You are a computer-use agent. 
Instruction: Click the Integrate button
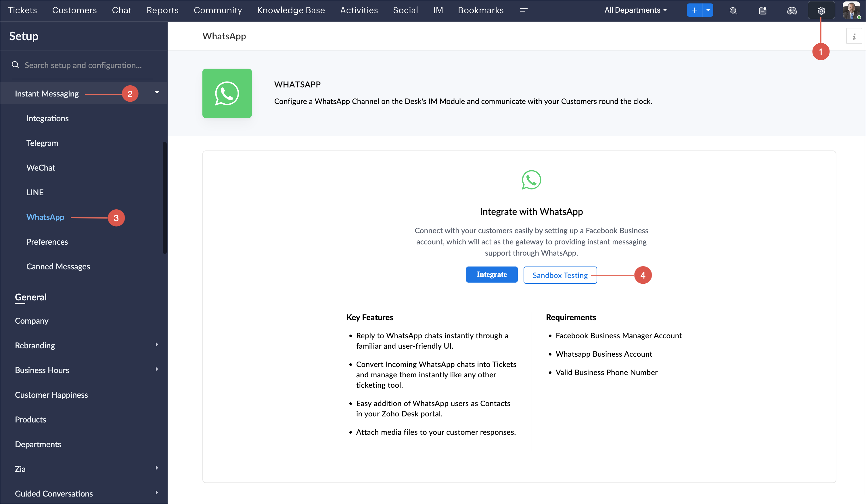coord(491,274)
